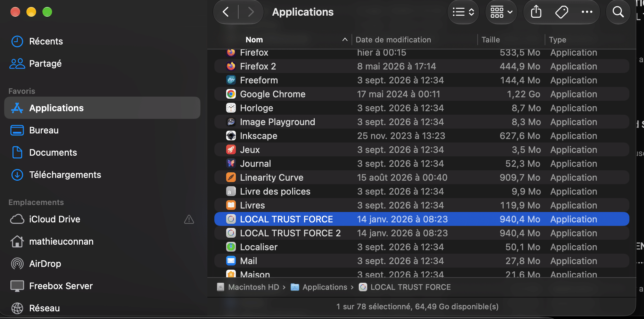Select the Firefox 2 app icon
Image resolution: width=644 pixels, height=319 pixels.
click(231, 66)
